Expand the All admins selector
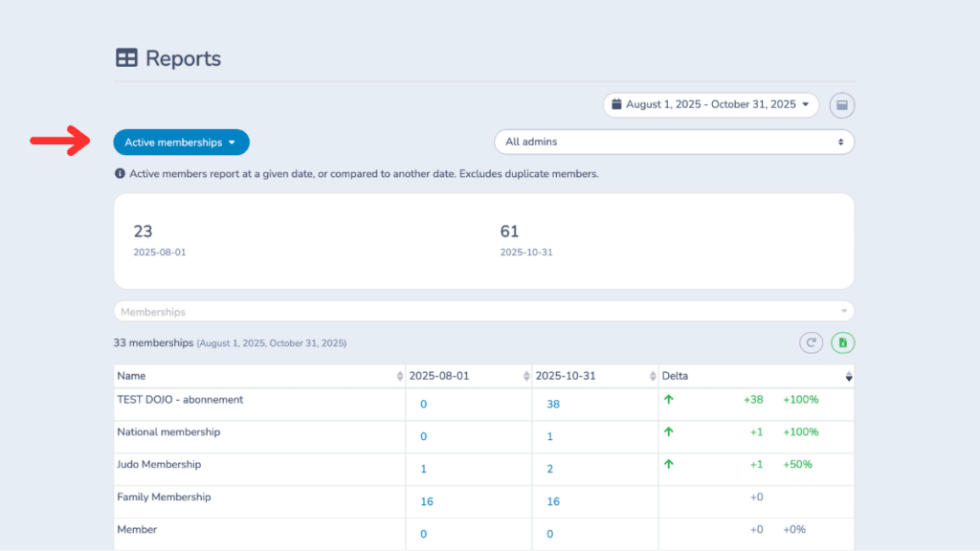980x551 pixels. [674, 142]
